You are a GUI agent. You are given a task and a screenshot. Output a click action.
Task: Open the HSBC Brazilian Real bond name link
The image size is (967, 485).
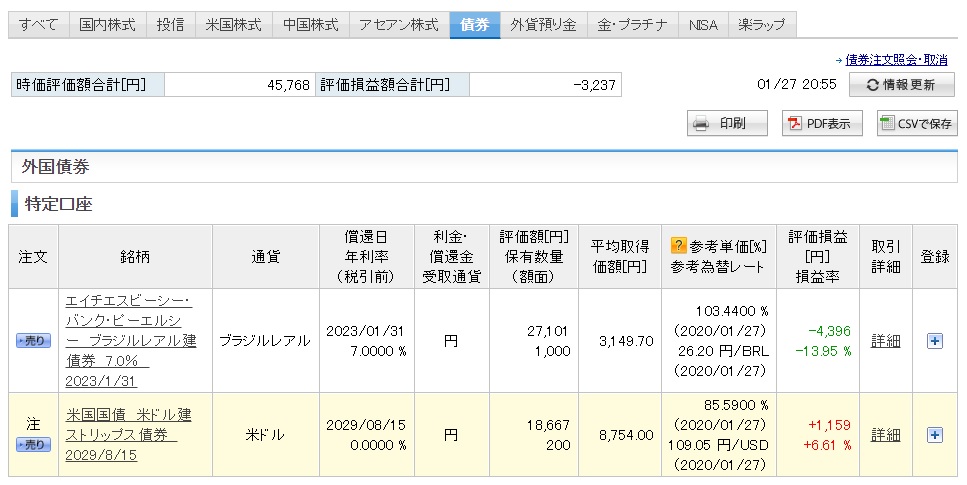[x=131, y=341]
